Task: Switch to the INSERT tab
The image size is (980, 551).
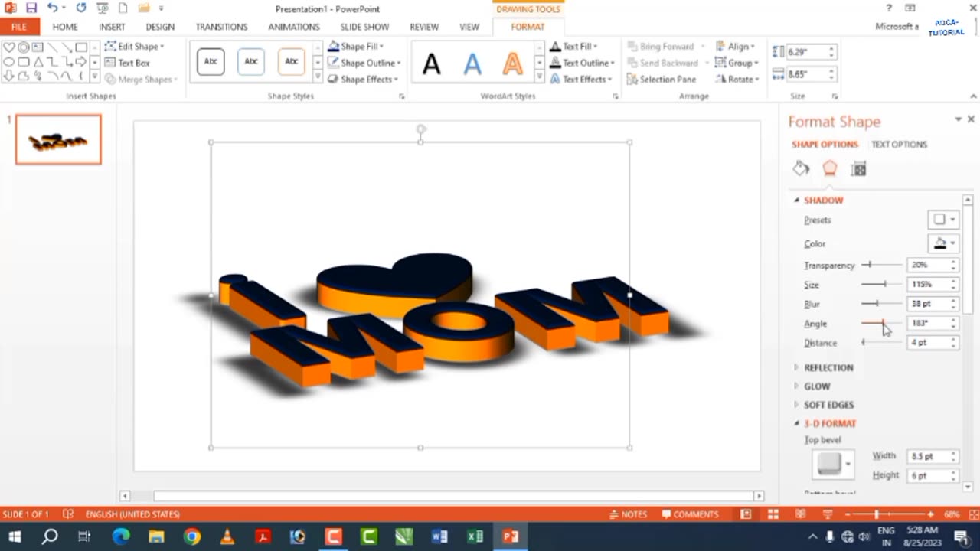Action: [112, 27]
